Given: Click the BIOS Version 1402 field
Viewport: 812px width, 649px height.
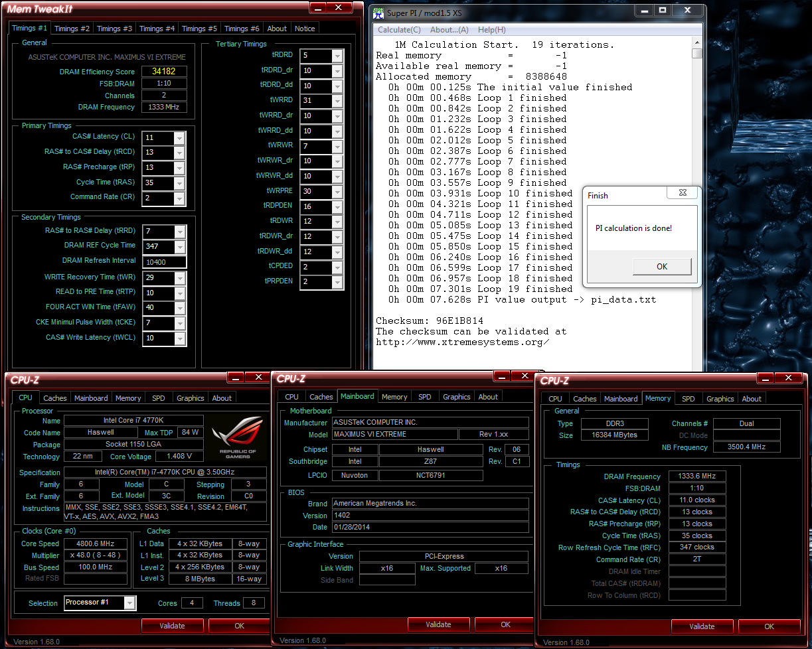Looking at the screenshot, I should pos(430,515).
